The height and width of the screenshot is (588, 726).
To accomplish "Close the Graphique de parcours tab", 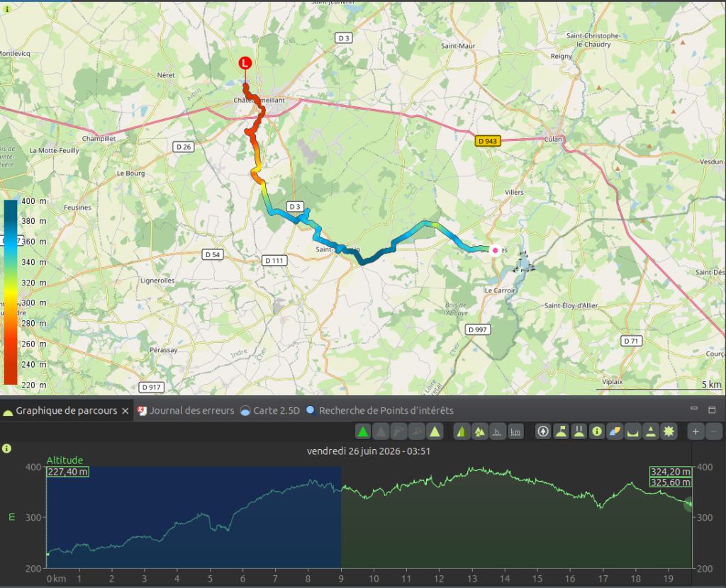I will 125,411.
